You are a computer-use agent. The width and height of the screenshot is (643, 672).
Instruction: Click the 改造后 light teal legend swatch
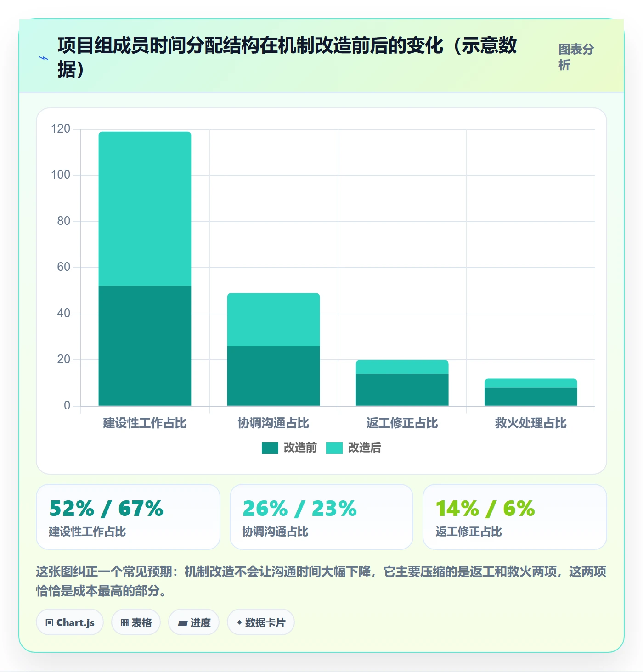[x=334, y=448]
